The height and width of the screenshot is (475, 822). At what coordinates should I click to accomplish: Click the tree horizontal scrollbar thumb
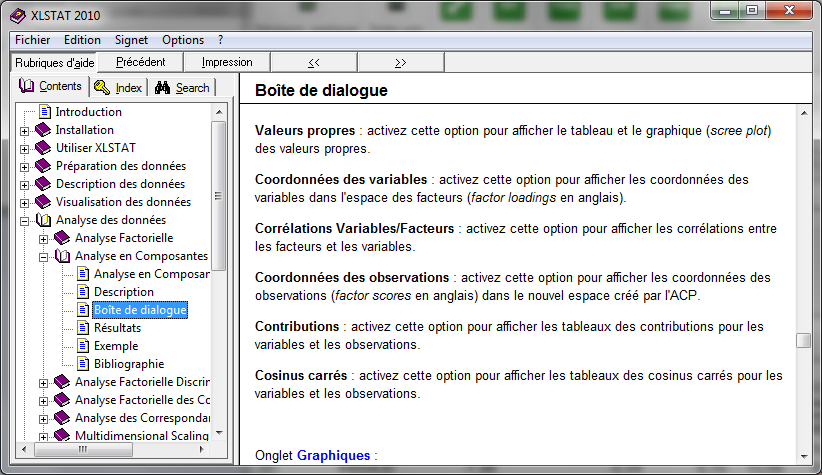pyautogui.click(x=83, y=449)
